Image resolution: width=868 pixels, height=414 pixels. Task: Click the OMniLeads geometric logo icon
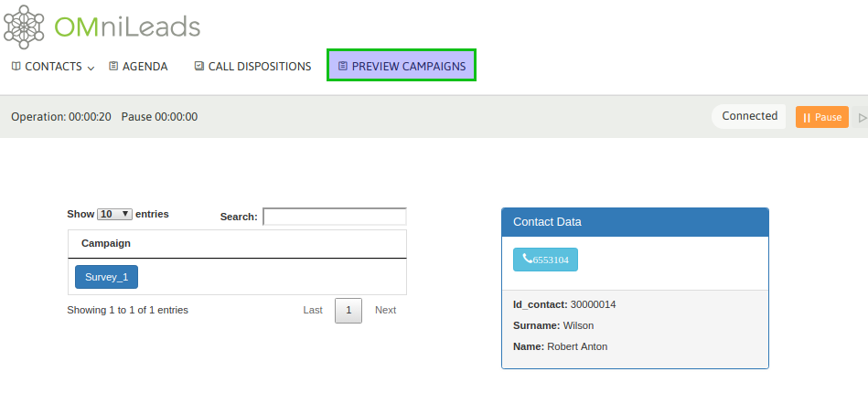coord(27,27)
